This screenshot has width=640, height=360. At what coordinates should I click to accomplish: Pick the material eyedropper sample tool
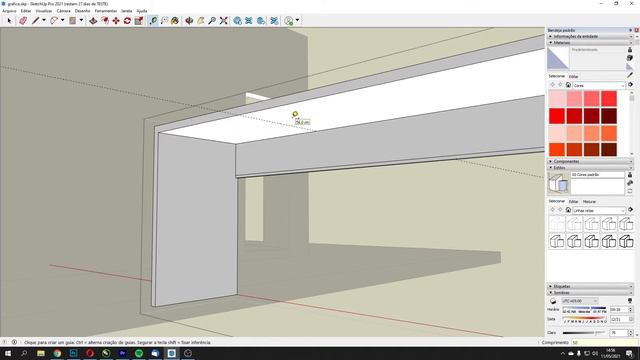[x=630, y=75]
